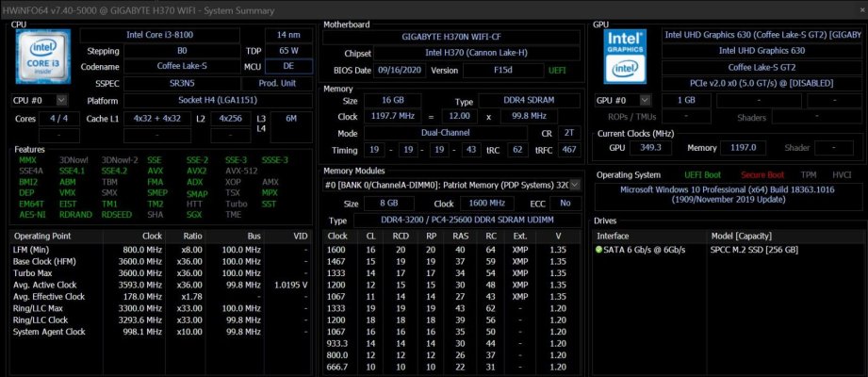Click the HVCI indicator

pyautogui.click(x=842, y=175)
